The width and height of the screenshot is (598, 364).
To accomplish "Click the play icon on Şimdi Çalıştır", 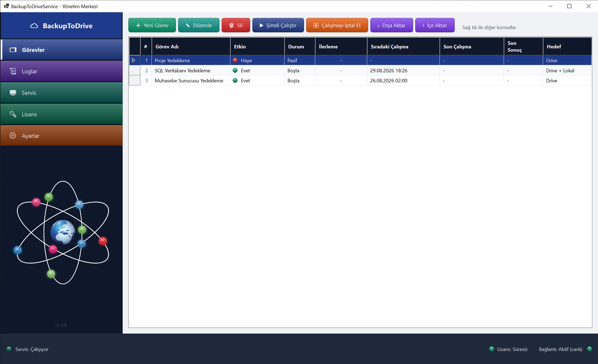I will (x=261, y=26).
